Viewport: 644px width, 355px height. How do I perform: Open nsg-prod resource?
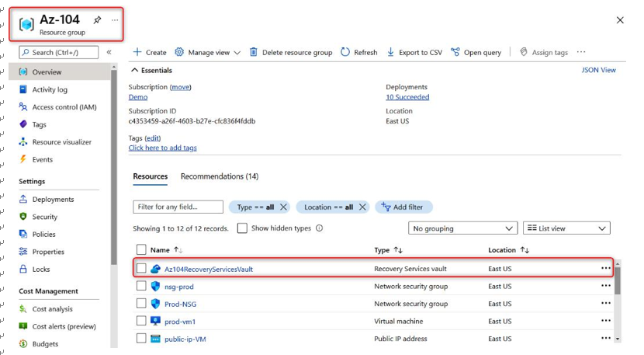[179, 287]
